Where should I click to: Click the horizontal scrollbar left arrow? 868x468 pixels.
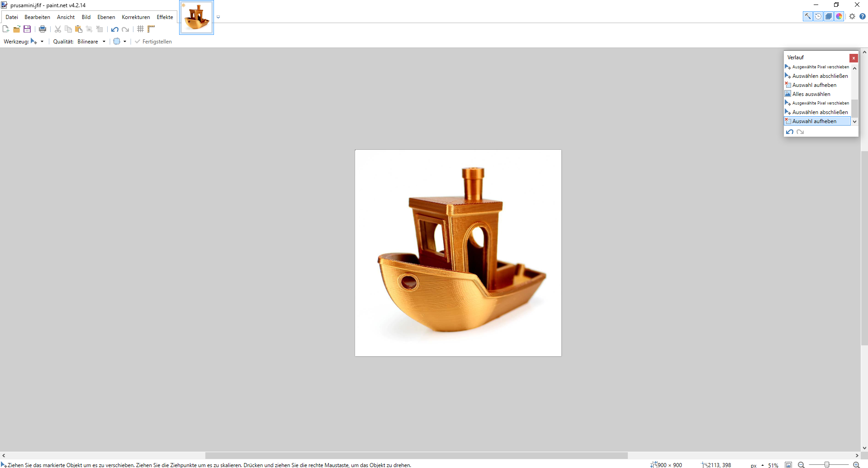point(4,455)
